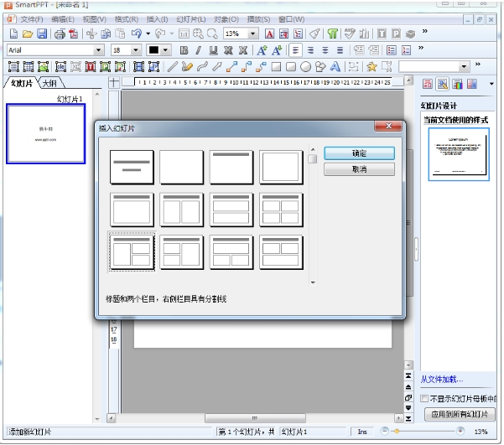Open the 文件(F) menu
This screenshot has width=504, height=445.
[32, 19]
